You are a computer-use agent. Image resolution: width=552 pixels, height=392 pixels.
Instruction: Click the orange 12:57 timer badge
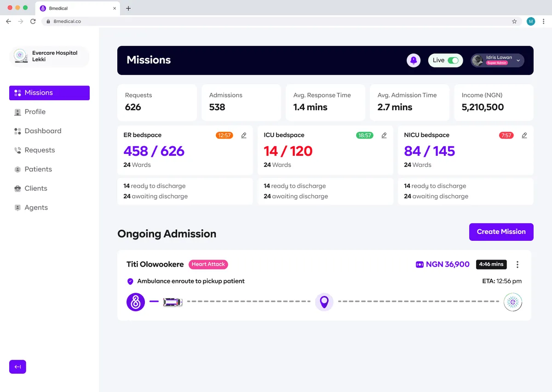[224, 136]
